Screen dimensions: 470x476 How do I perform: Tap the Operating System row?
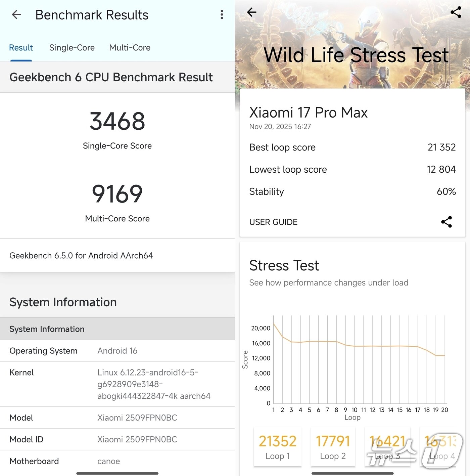117,351
